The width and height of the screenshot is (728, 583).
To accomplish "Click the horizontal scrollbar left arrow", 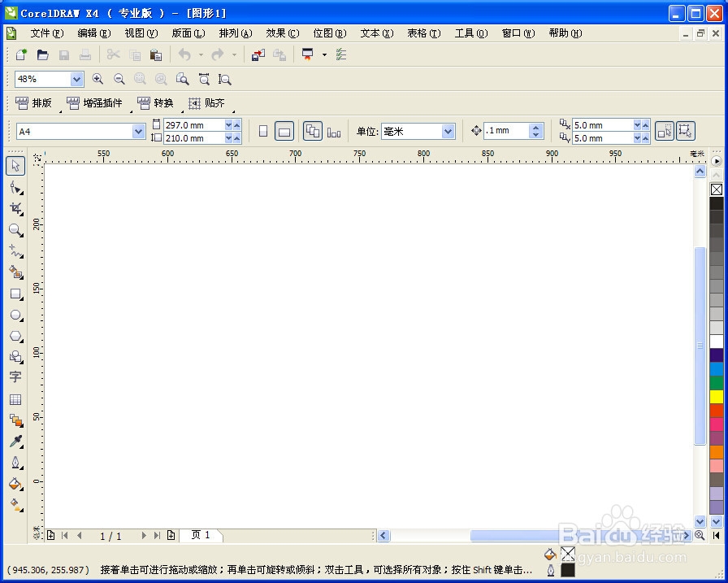I will tap(383, 536).
